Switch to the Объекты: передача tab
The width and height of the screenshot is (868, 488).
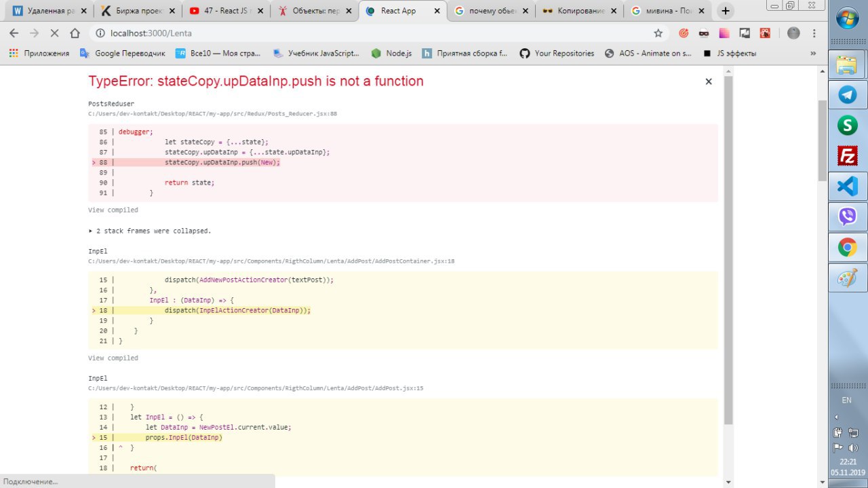[314, 11]
